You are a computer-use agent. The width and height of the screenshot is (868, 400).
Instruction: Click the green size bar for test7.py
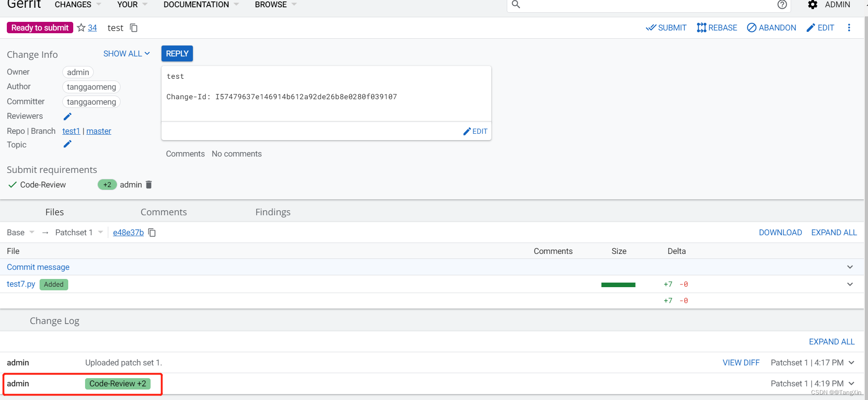618,285
